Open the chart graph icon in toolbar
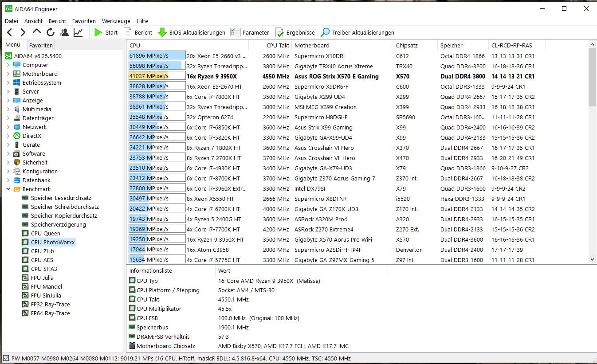 [x=78, y=32]
